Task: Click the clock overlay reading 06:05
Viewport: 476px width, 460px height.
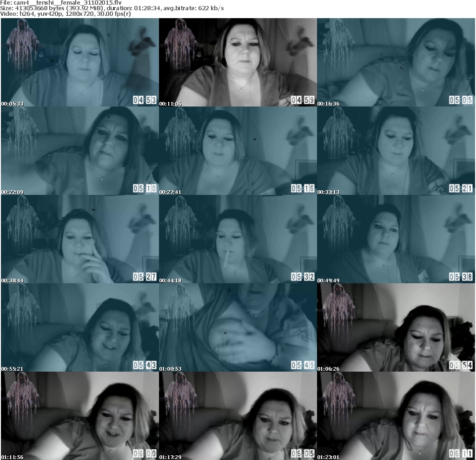Action: pyautogui.click(x=303, y=453)
